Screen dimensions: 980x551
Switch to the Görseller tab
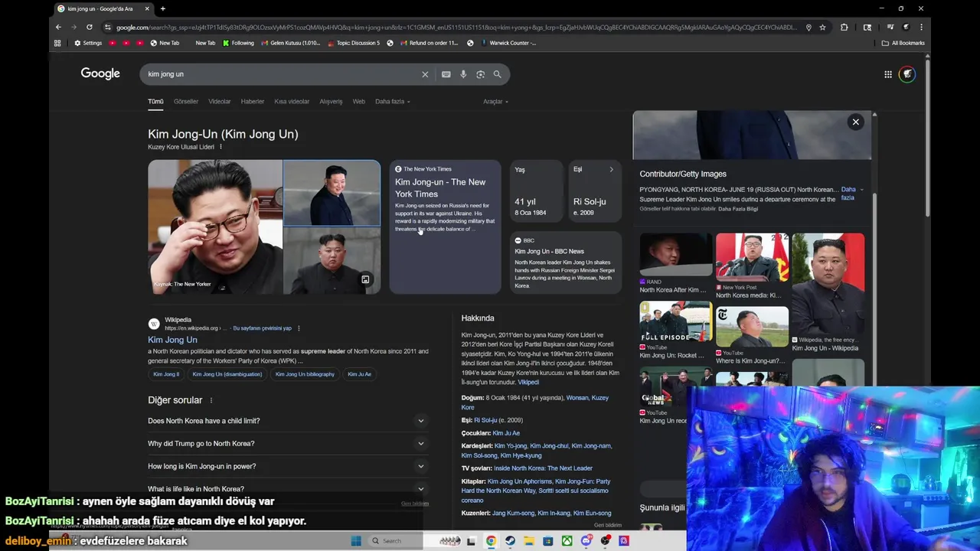[x=186, y=102]
